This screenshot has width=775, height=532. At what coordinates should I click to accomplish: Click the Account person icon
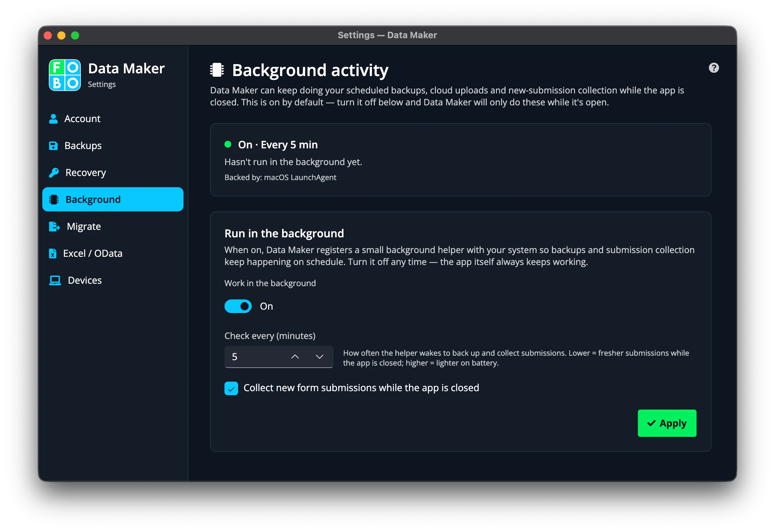point(54,119)
